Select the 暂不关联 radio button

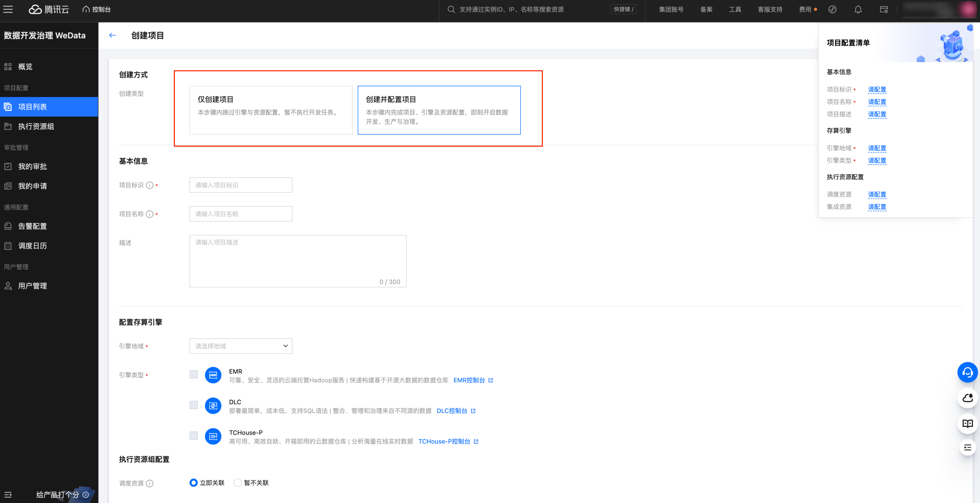(x=237, y=483)
